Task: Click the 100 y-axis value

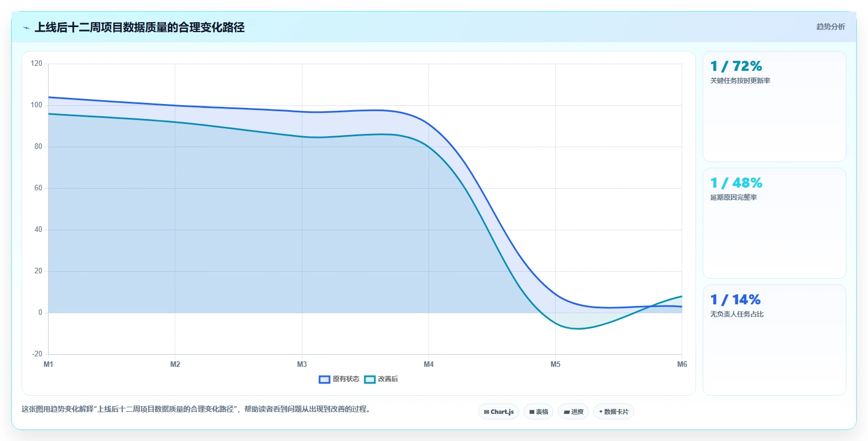Action: pyautogui.click(x=36, y=105)
